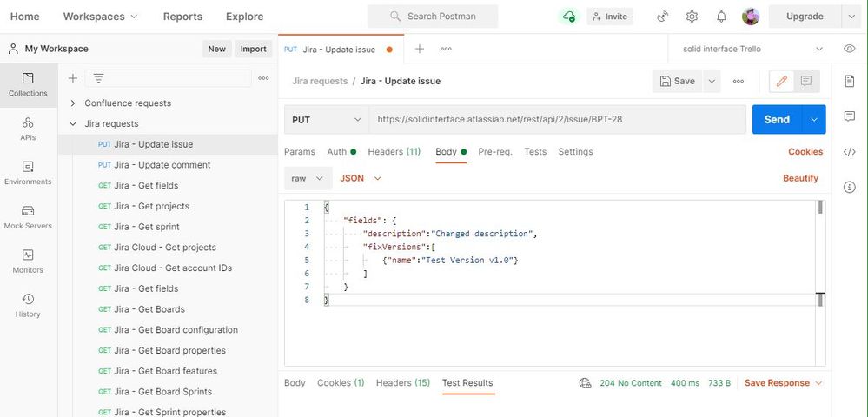Click the environment quick look eye icon

(x=849, y=49)
